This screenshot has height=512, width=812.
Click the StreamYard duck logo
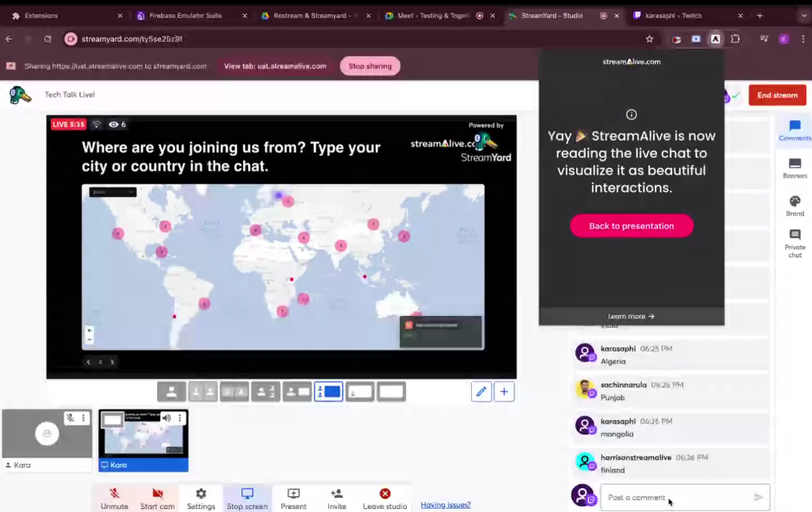(x=20, y=94)
